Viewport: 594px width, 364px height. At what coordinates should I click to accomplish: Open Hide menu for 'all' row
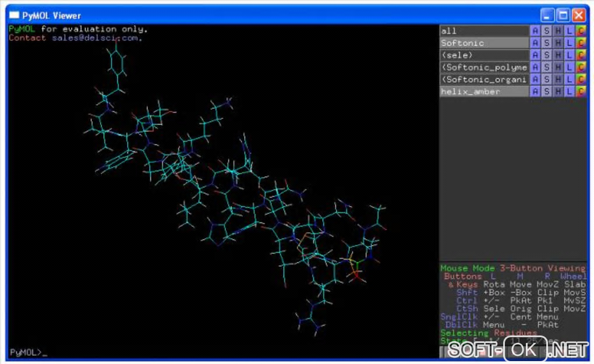click(x=558, y=31)
